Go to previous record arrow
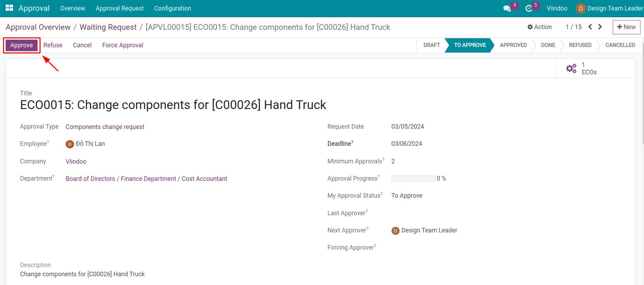The image size is (644, 285). click(x=590, y=27)
